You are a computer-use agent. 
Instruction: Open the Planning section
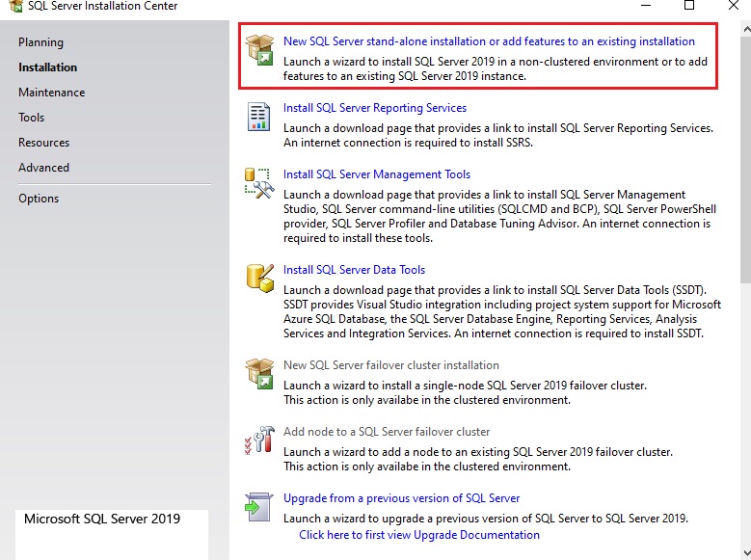pyautogui.click(x=40, y=42)
